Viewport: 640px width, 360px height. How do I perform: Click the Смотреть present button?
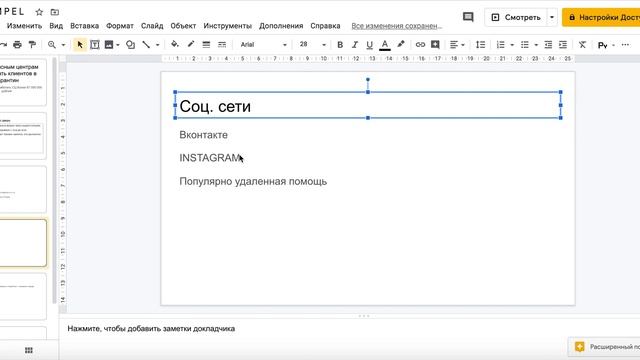coord(516,17)
